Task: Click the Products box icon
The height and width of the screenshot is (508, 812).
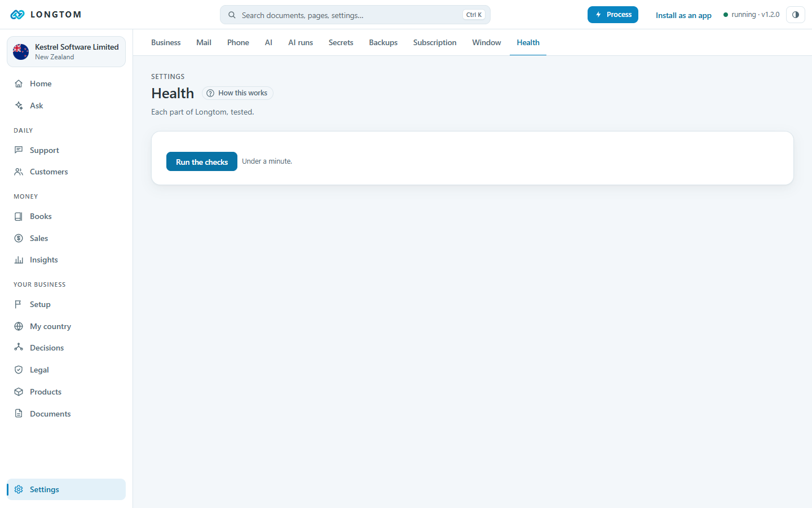Action: (19, 392)
